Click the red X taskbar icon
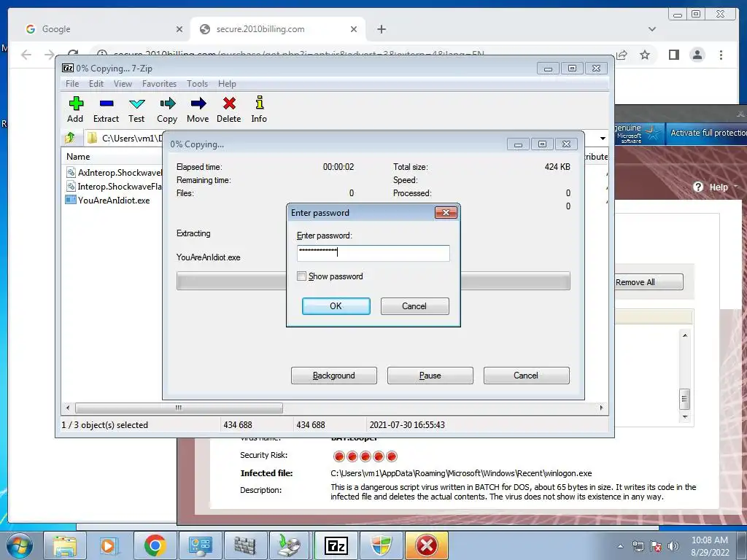 pyautogui.click(x=426, y=545)
